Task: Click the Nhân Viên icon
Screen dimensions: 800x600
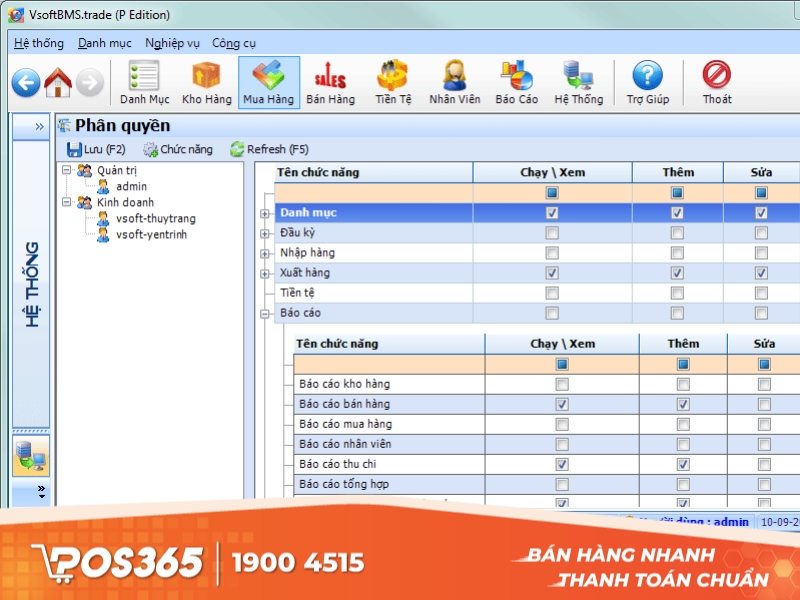Action: pos(455,82)
